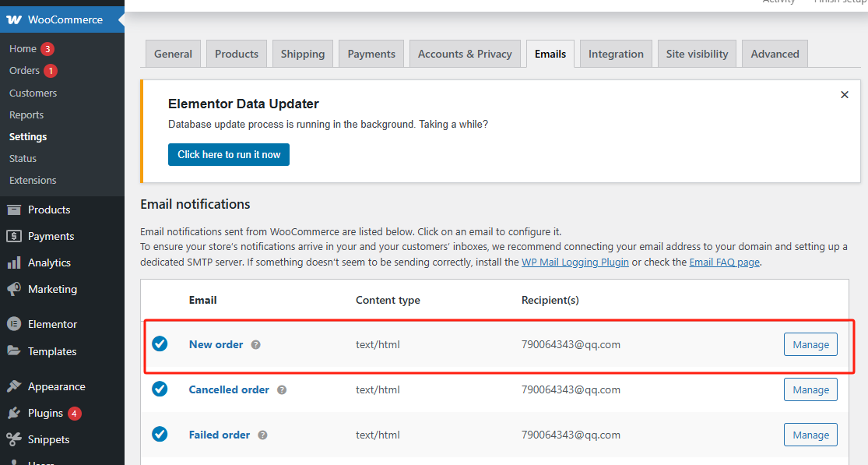Click help tooltip icon next to Failed order
This screenshot has height=465, width=868.
click(263, 435)
